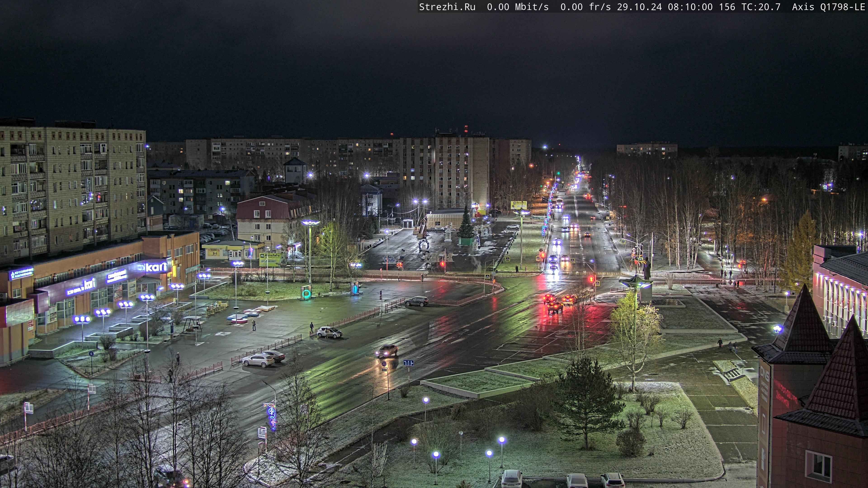This screenshot has width=868, height=488.
Task: Click the date stamp 29.10.24
Action: [x=639, y=7]
